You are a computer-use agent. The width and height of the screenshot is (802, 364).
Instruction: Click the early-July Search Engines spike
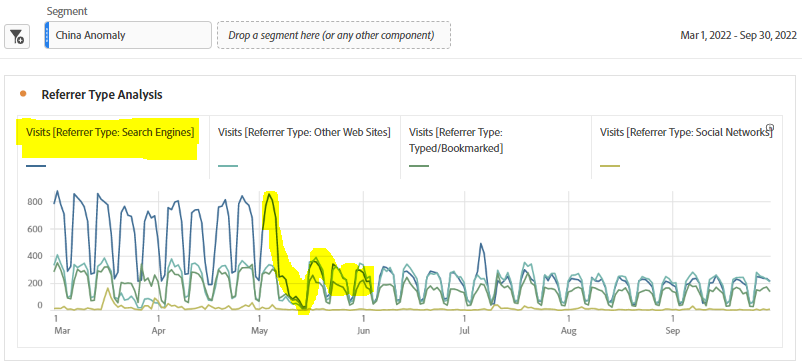(481, 245)
